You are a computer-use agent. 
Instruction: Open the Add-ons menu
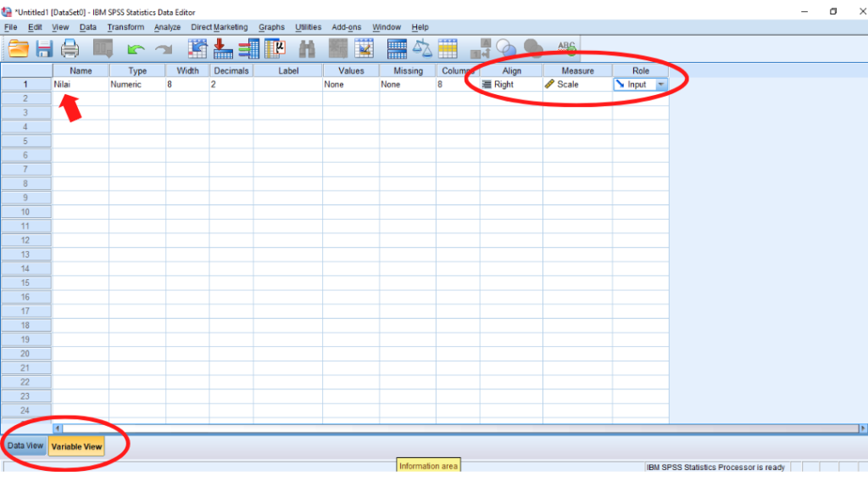pos(347,27)
